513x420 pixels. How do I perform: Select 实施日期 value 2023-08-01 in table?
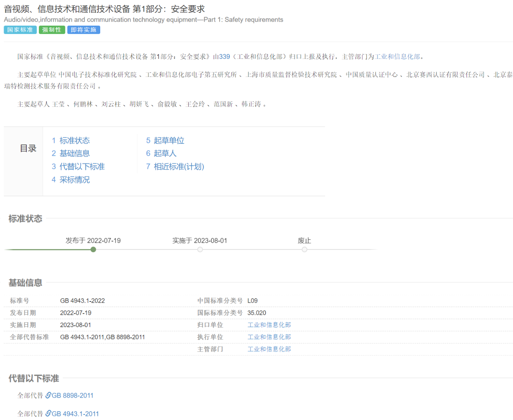(x=76, y=325)
